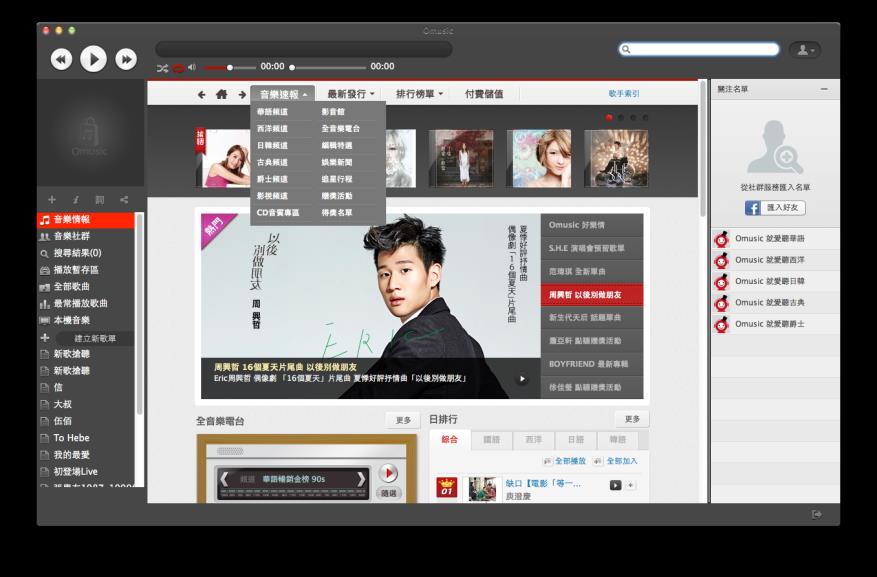Image resolution: width=877 pixels, height=577 pixels.
Task: Click the share icon above sidebar
Action: coord(124,200)
